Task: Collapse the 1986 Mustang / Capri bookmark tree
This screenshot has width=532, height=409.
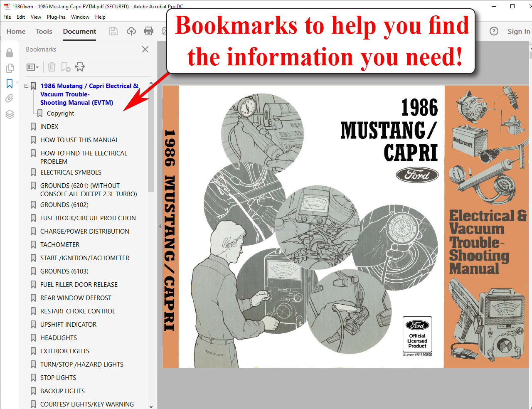Action: (x=27, y=86)
